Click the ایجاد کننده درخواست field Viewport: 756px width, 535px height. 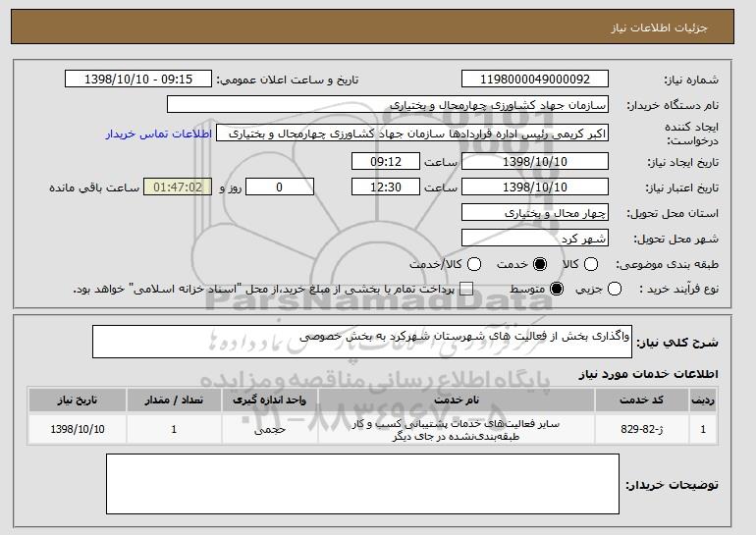tap(412, 134)
